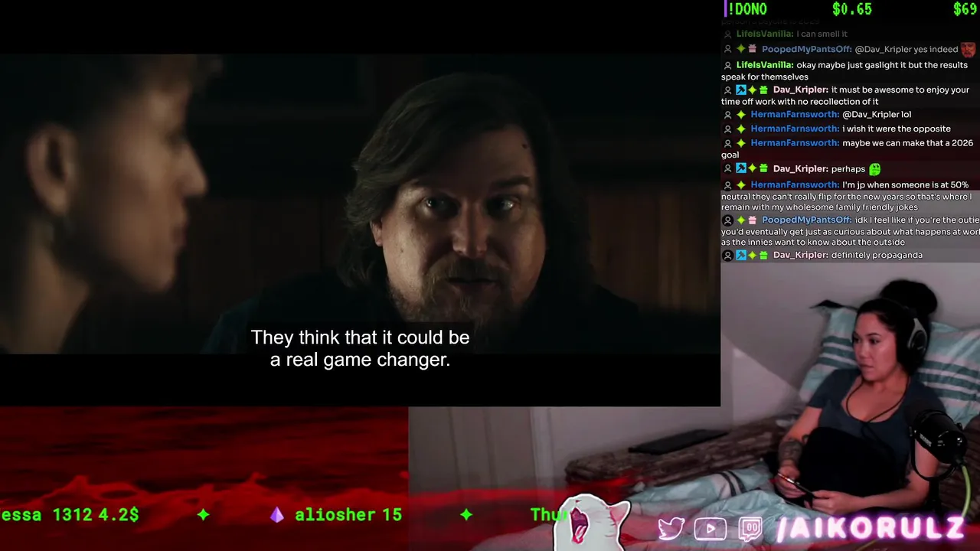Click the text 'speak for themselves'
980x551 pixels.
(x=765, y=77)
